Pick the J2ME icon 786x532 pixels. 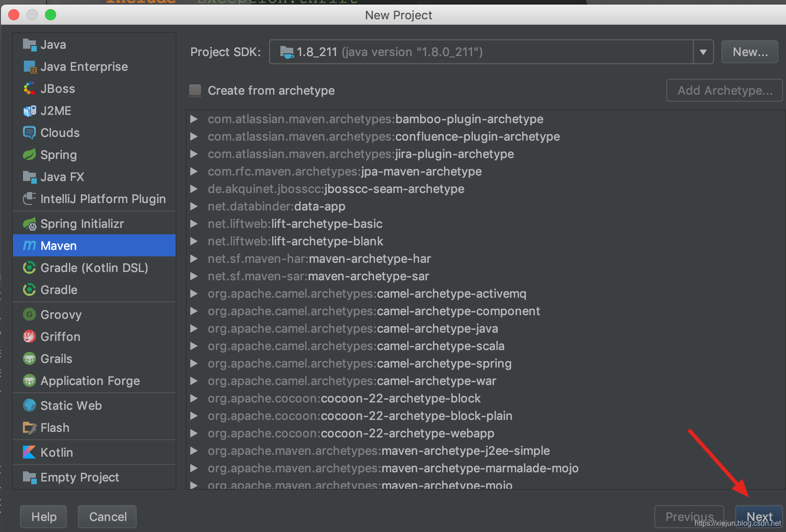pyautogui.click(x=29, y=111)
